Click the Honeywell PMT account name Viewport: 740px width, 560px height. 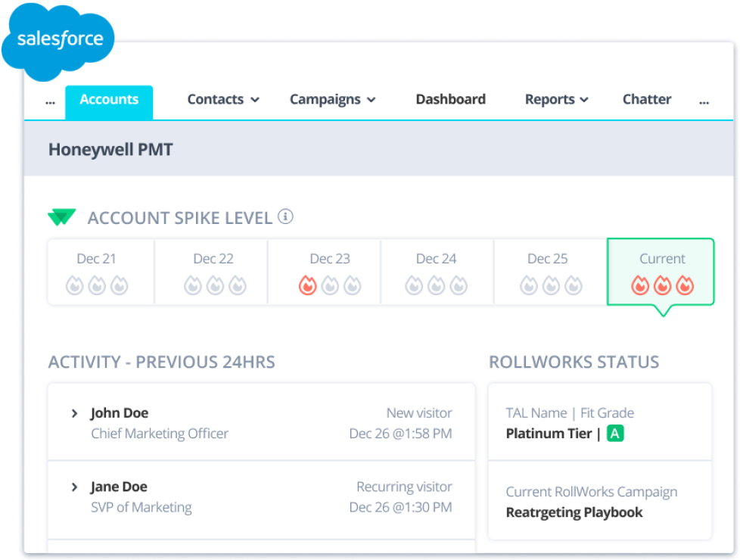(x=110, y=149)
